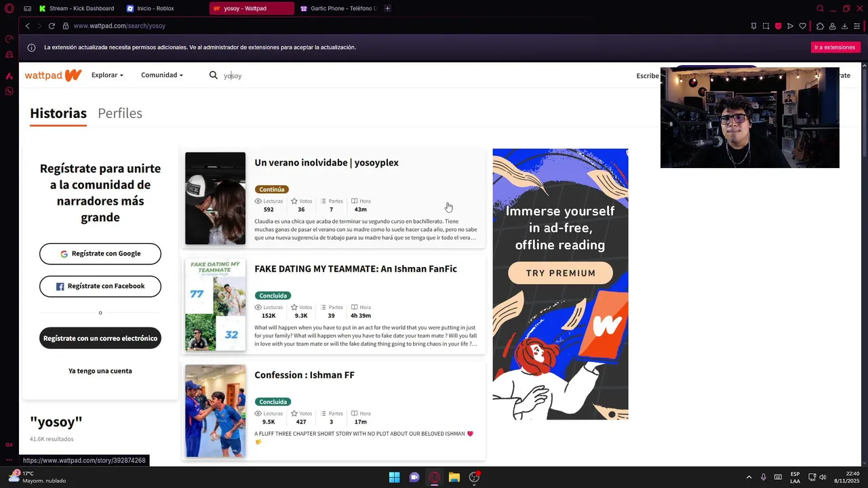
Task: Click the address bar URL
Action: pos(119,26)
